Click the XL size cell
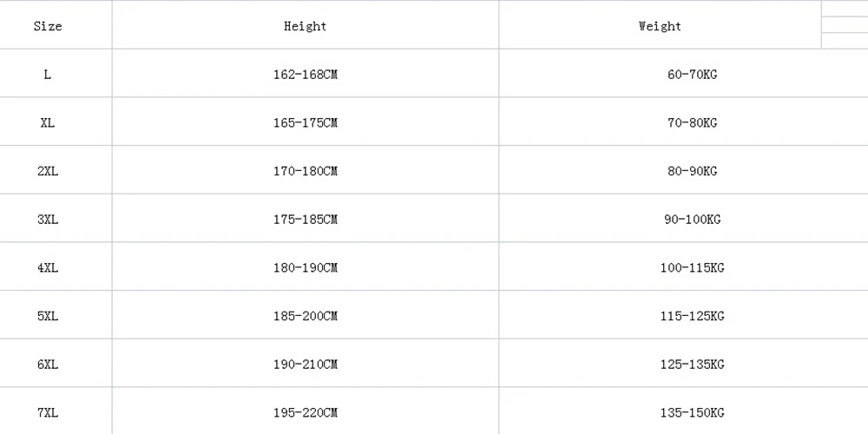Screen dimensions: 868x434 pos(48,123)
